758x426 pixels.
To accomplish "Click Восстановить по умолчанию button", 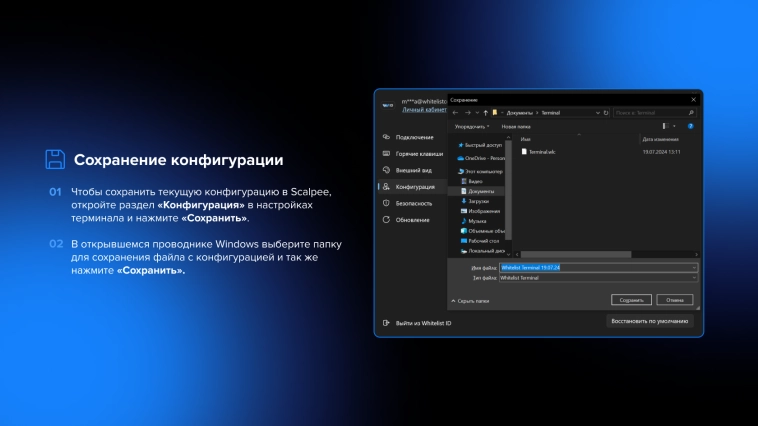I will [x=649, y=321].
